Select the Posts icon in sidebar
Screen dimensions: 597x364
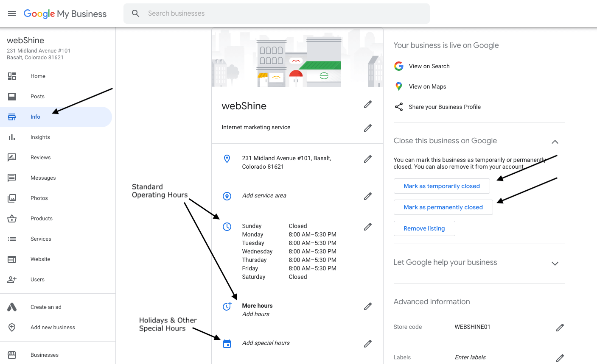point(11,96)
